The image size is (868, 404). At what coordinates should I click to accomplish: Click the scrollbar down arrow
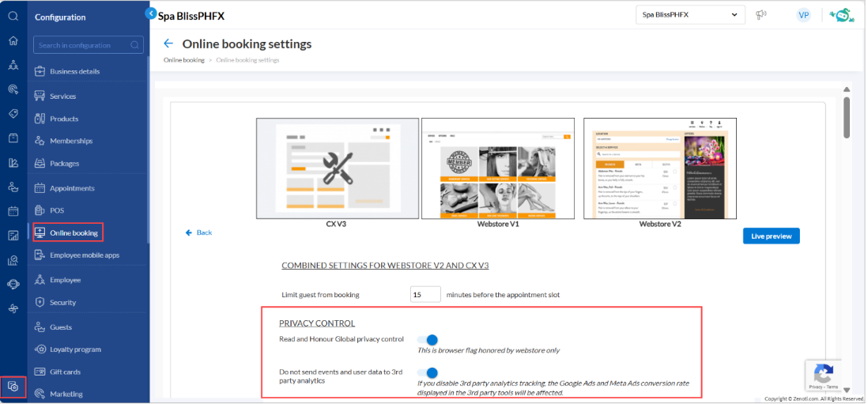(x=847, y=390)
